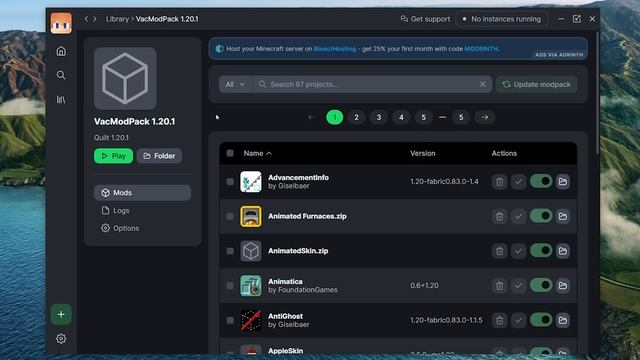
Task: Sort by the Name column header
Action: click(258, 153)
